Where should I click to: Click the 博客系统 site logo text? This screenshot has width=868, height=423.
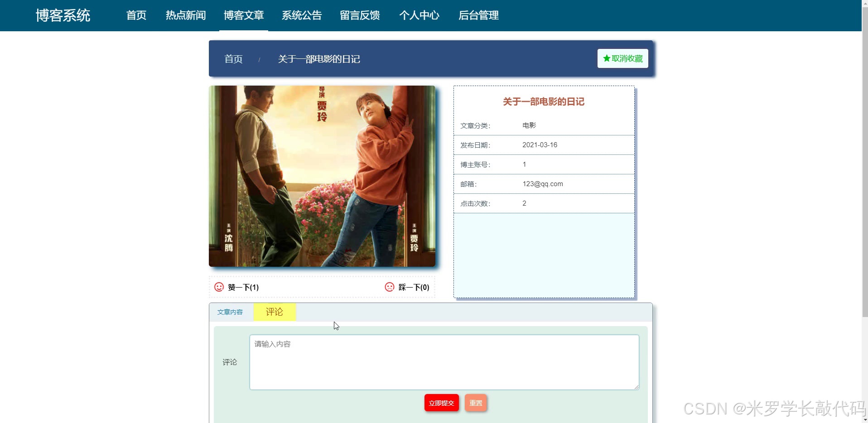[x=63, y=15]
